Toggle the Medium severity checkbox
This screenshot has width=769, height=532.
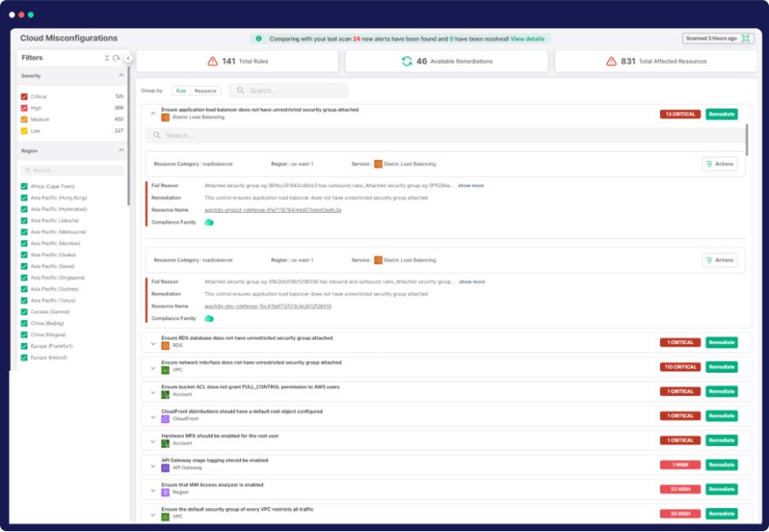coord(24,119)
